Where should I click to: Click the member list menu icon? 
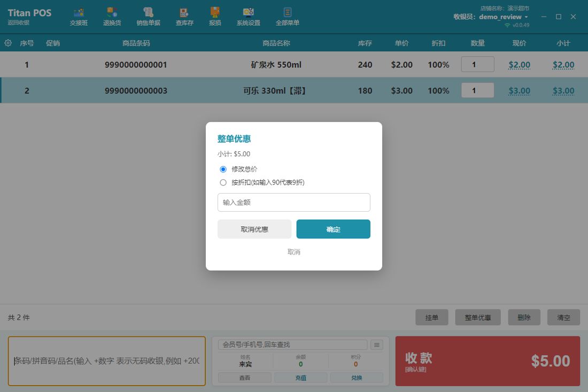[x=376, y=345]
